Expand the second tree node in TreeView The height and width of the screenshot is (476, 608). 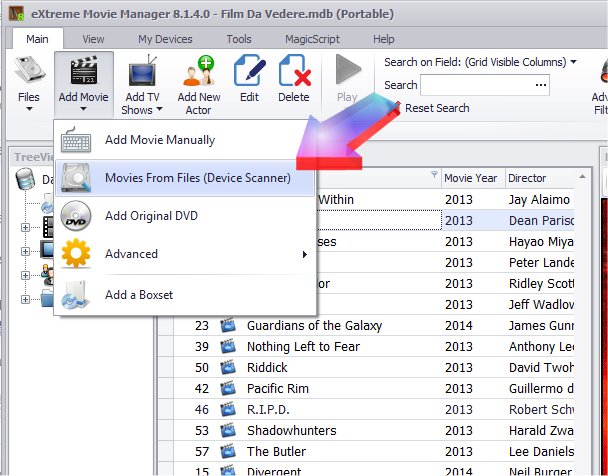25,226
